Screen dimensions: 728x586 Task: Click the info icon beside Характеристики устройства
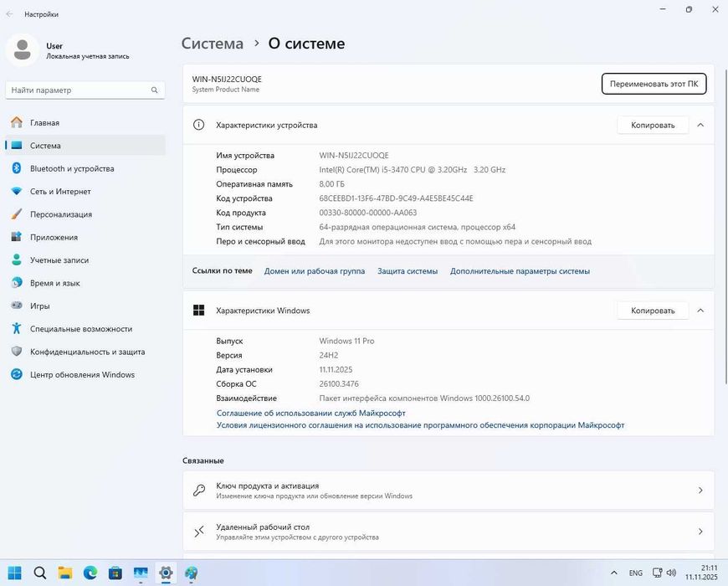point(198,125)
